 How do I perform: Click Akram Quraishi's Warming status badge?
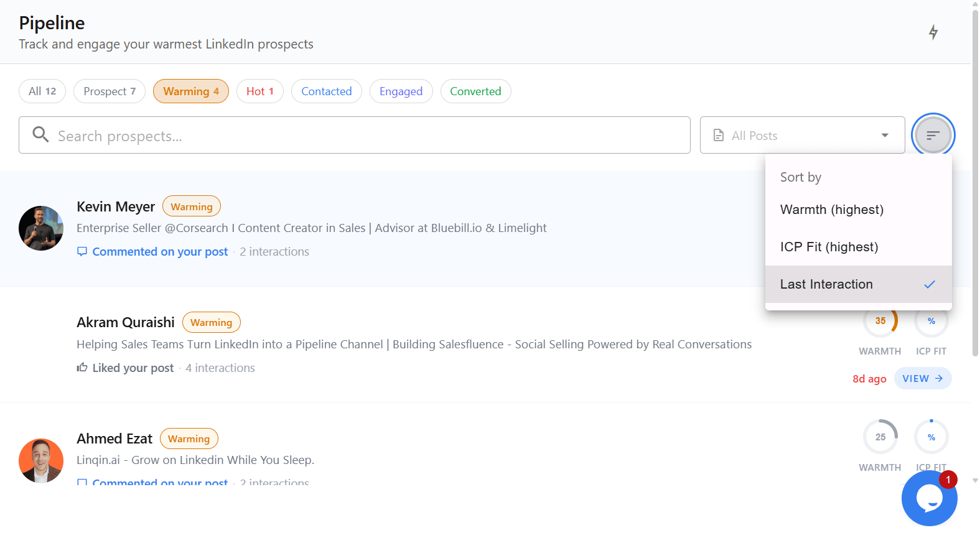point(212,322)
